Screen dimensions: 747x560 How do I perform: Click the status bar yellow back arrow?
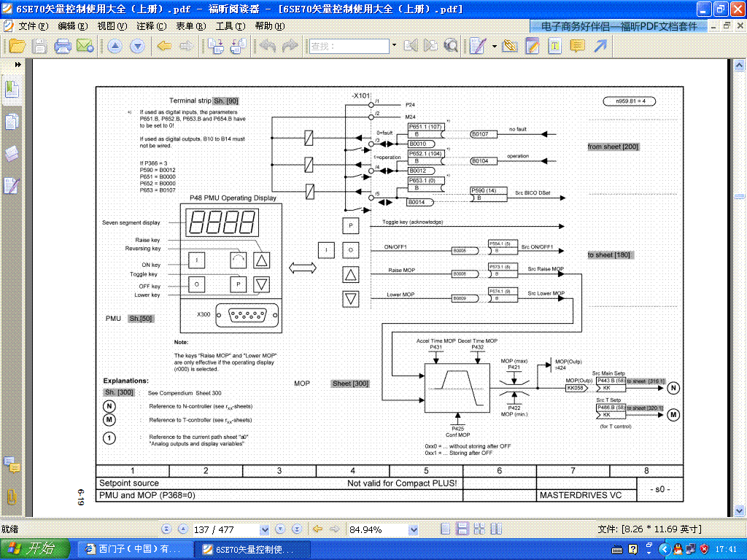click(x=318, y=529)
